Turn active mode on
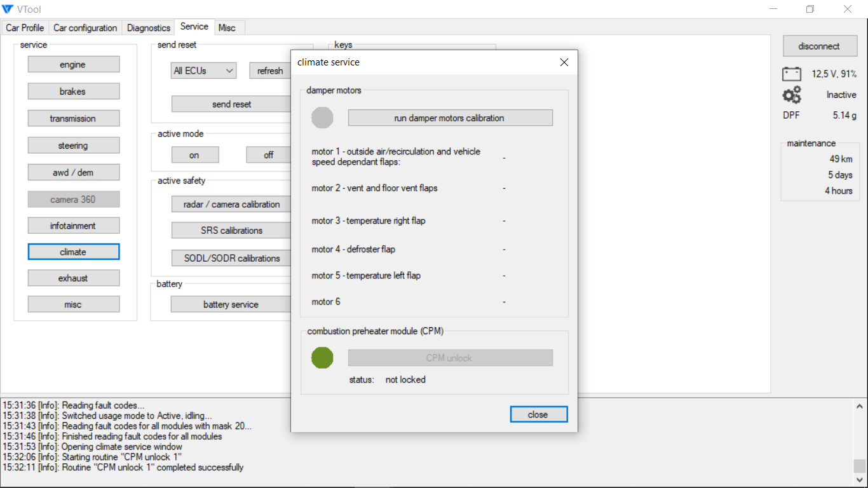 (x=194, y=155)
